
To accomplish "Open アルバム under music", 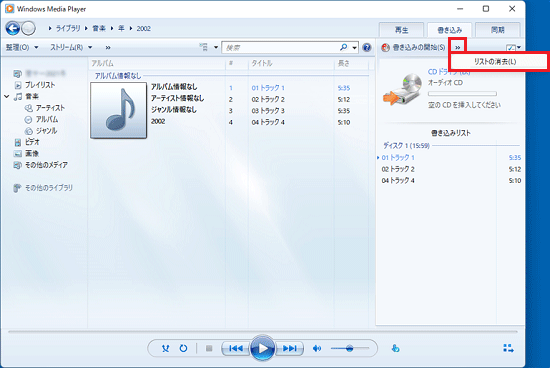I will click(47, 119).
